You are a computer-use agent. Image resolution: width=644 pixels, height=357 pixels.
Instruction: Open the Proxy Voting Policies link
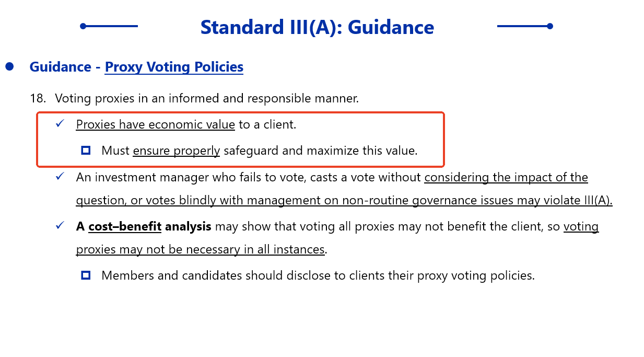pos(174,67)
